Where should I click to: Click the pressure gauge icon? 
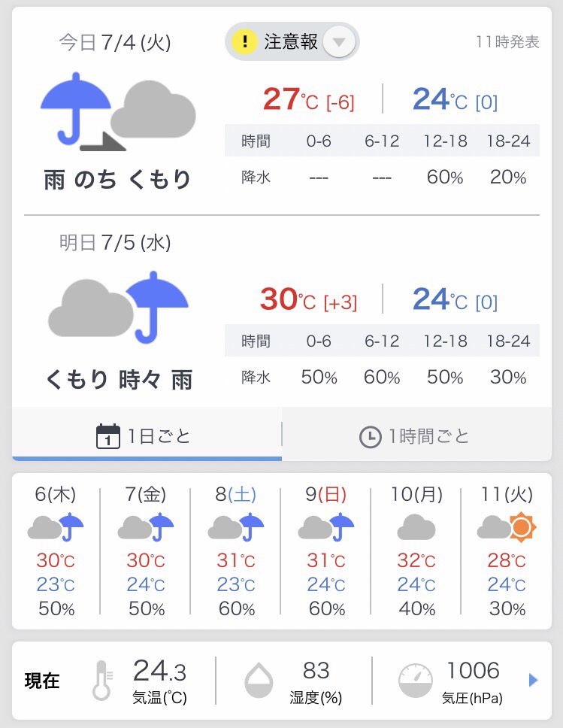[x=415, y=680]
